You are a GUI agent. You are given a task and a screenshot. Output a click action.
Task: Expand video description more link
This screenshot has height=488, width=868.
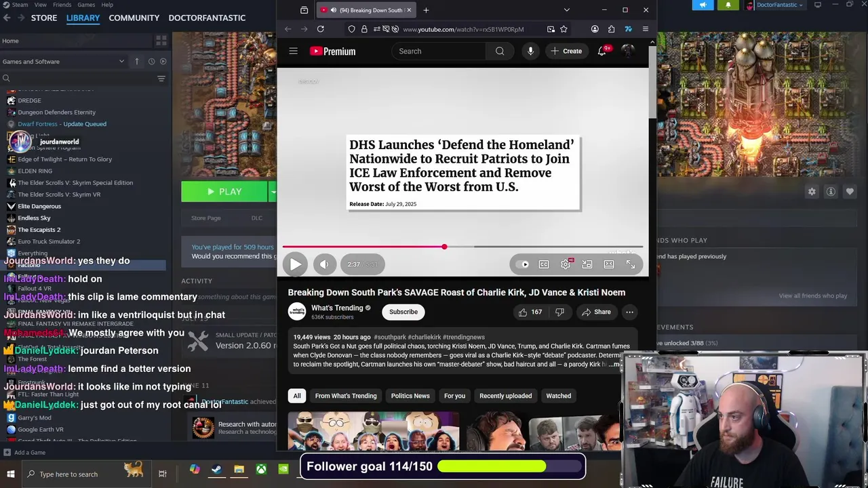tap(614, 364)
